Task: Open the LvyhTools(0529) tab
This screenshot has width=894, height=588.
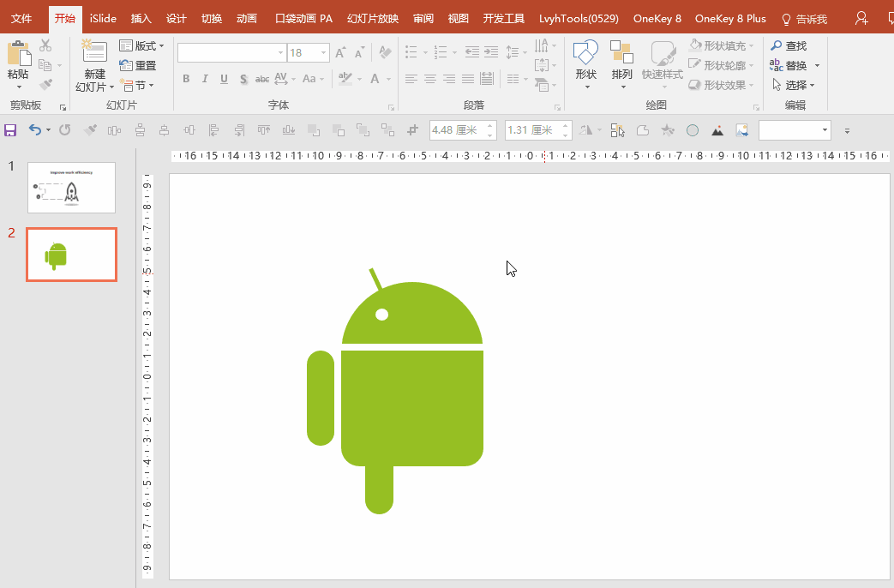Action: [x=579, y=19]
